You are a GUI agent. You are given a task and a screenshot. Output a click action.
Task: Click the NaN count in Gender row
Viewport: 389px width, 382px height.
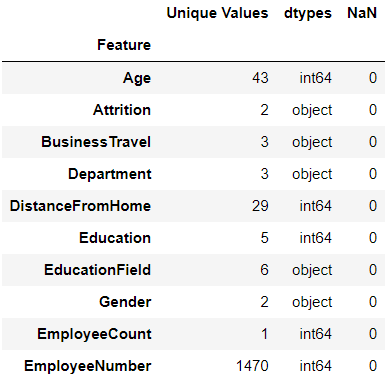[x=373, y=302]
